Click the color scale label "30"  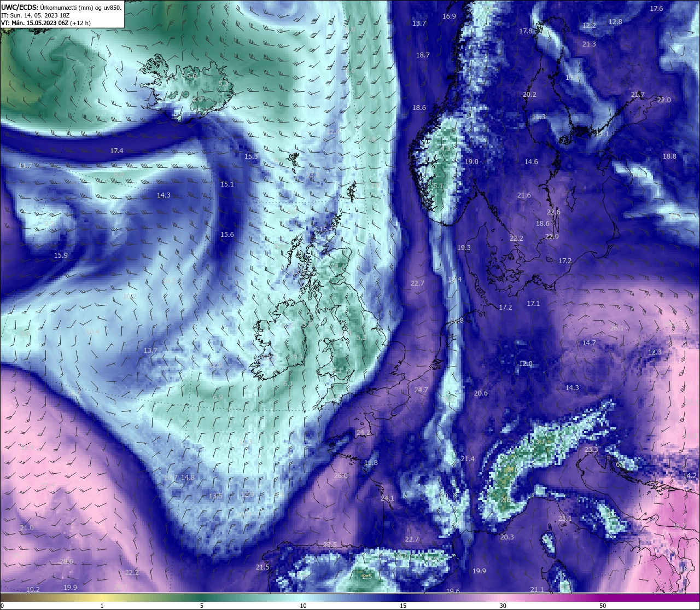pyautogui.click(x=503, y=606)
